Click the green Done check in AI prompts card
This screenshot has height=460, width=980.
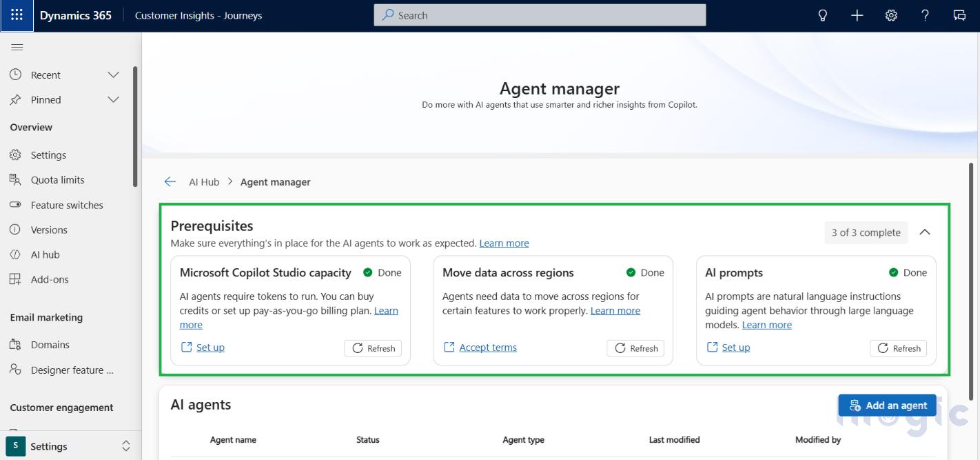click(893, 272)
